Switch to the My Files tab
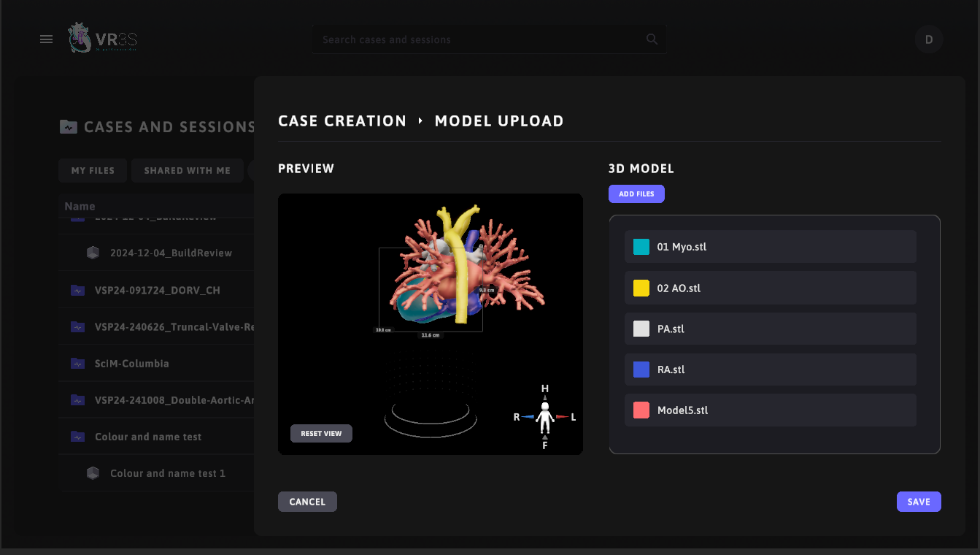This screenshot has height=555, width=980. (93, 171)
